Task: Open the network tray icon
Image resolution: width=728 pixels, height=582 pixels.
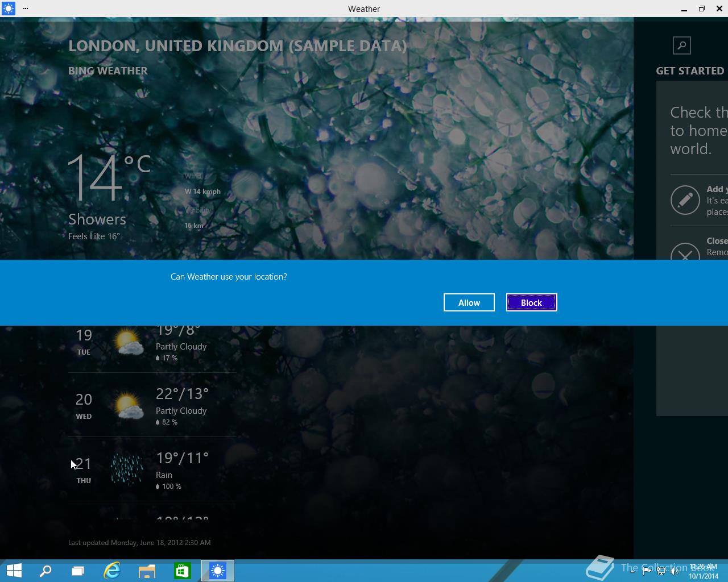Action: [x=661, y=571]
